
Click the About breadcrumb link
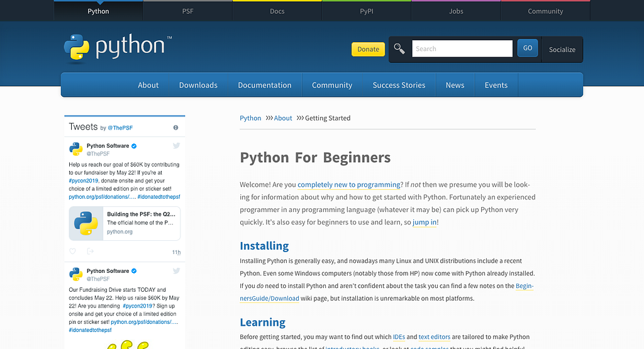283,118
